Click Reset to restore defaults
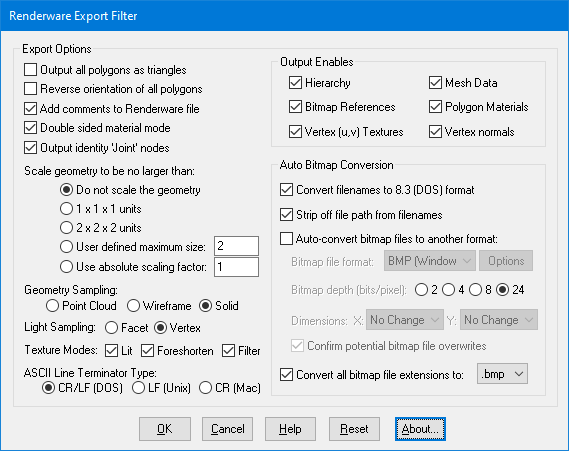Viewport: 569px width, 451px height. [x=354, y=429]
